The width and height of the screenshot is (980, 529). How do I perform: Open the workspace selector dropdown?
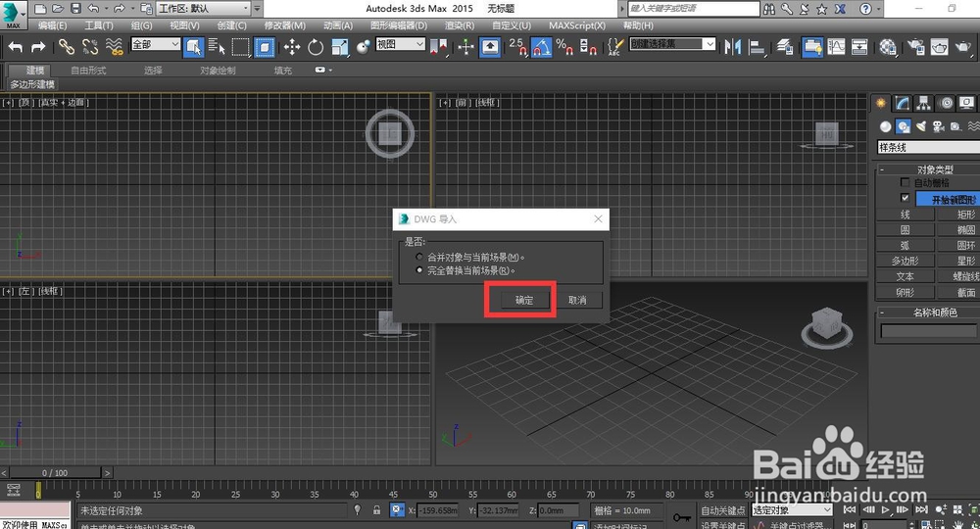(x=202, y=9)
